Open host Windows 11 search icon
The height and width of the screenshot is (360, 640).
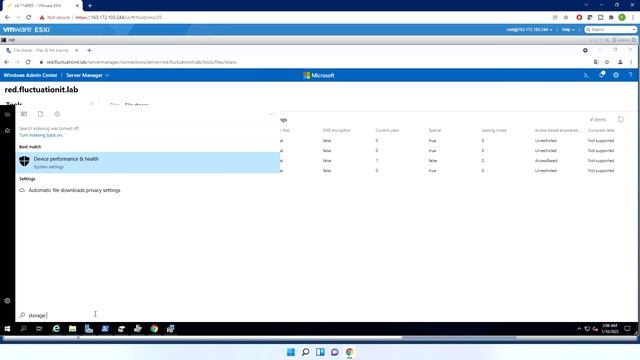click(x=305, y=352)
